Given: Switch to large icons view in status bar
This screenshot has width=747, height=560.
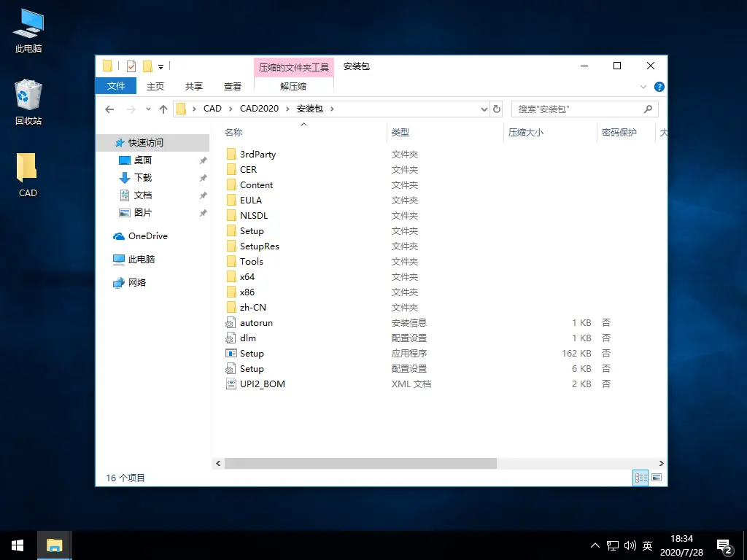Looking at the screenshot, I should pyautogui.click(x=657, y=477).
